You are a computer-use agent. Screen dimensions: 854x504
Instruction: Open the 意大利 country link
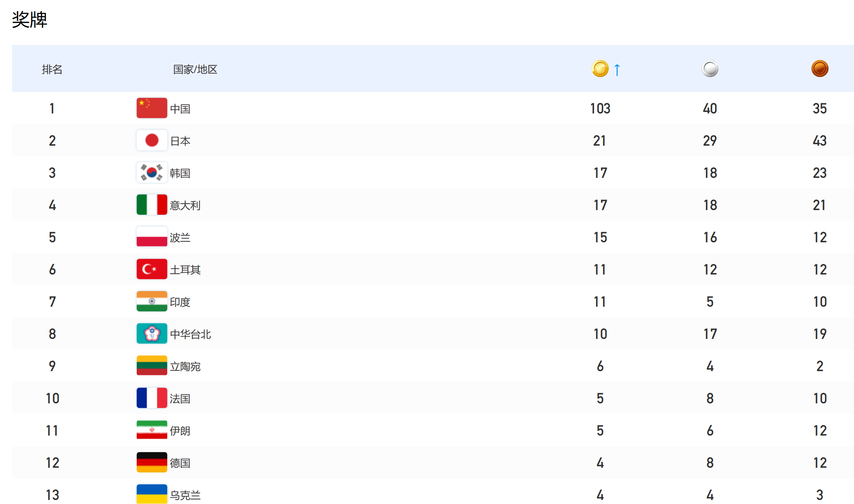[x=185, y=205]
